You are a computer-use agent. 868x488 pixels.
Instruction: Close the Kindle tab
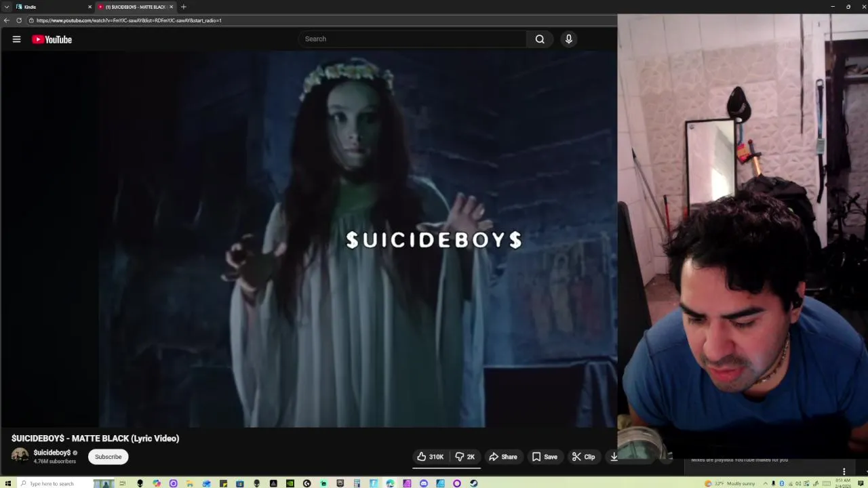pos(90,7)
